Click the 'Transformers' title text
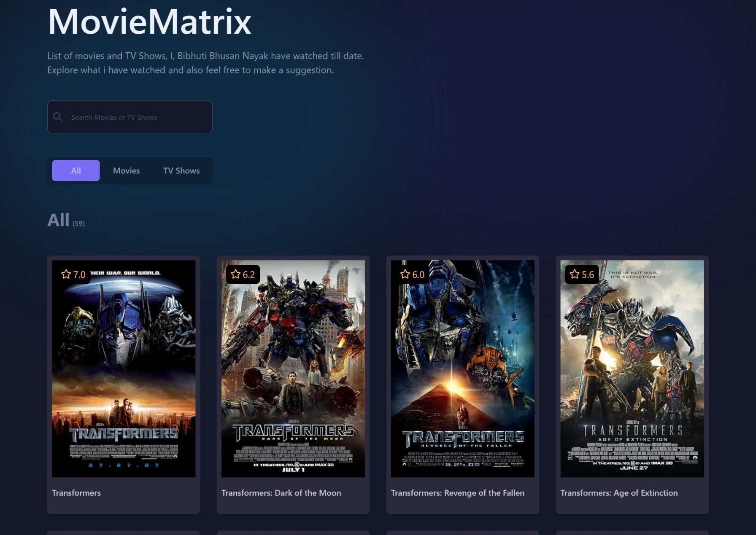This screenshot has width=756, height=535. [x=76, y=493]
